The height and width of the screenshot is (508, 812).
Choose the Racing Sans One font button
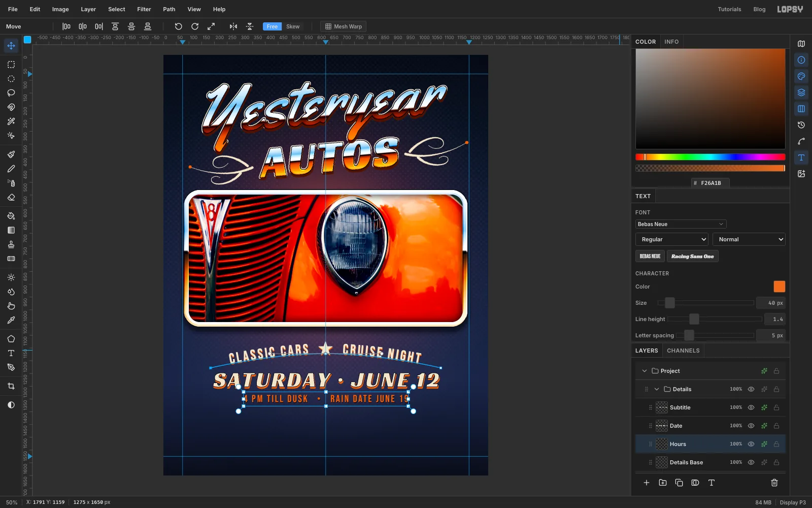point(692,256)
